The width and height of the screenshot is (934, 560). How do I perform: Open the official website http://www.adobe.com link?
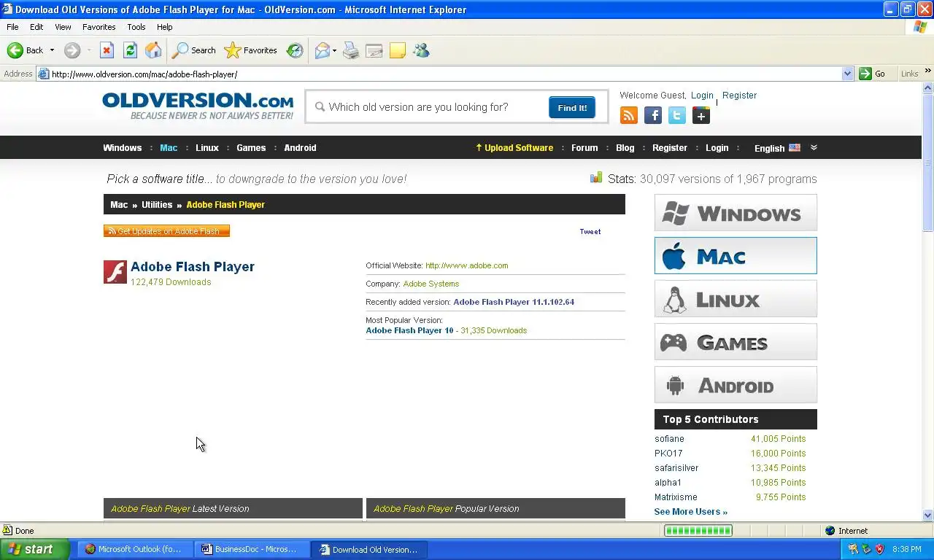tap(467, 265)
